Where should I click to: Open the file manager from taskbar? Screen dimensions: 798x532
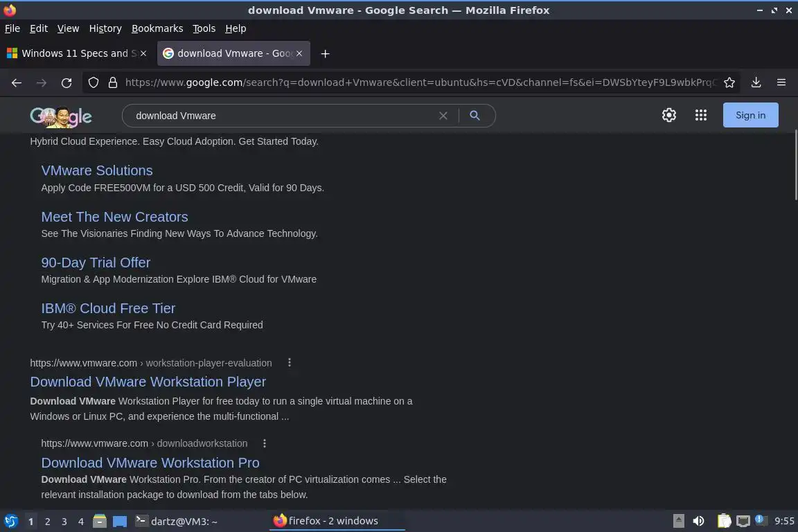coord(100,521)
